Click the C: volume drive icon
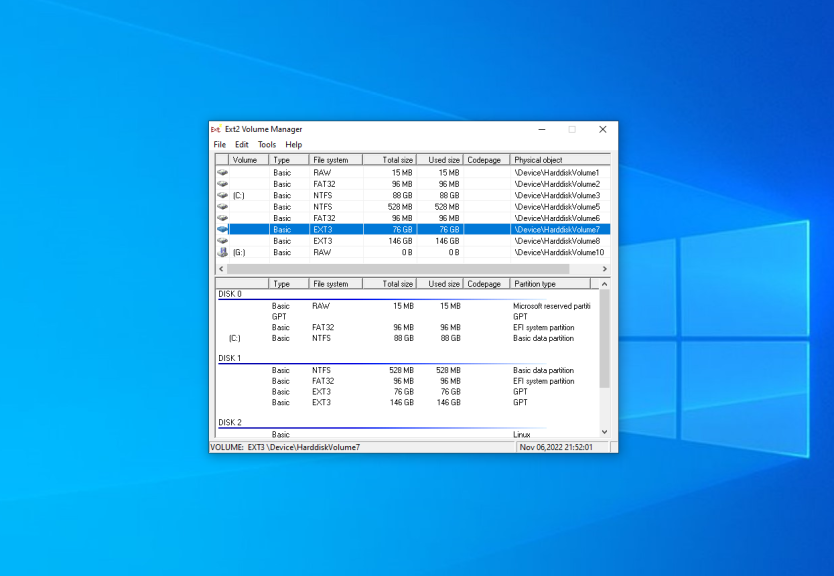The width and height of the screenshot is (834, 576). point(222,196)
